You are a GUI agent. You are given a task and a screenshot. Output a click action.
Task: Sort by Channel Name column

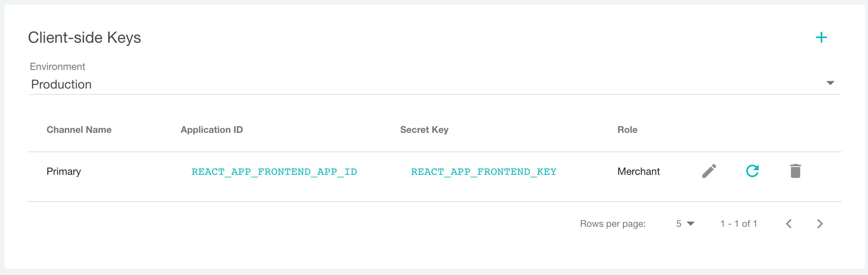[79, 129]
